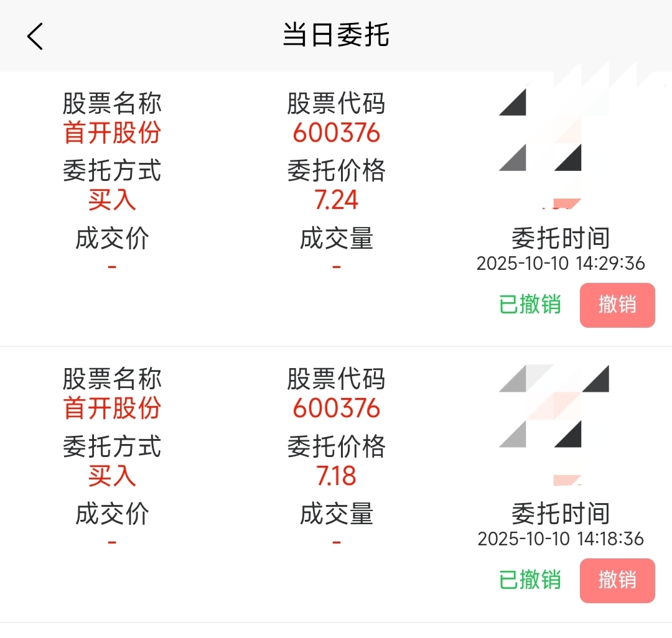672x638 pixels.
Task: Tap first order stock name 首开股份
Action: tap(112, 132)
